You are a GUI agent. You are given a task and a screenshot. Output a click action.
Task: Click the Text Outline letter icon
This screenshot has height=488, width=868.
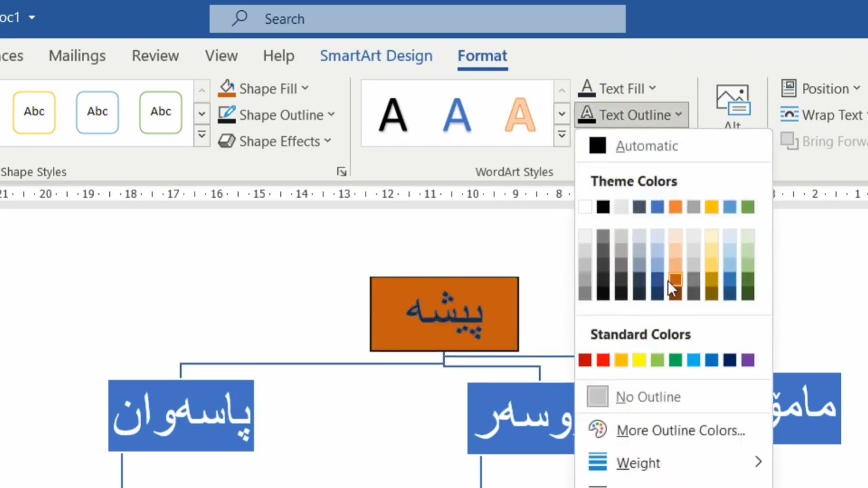click(x=587, y=115)
